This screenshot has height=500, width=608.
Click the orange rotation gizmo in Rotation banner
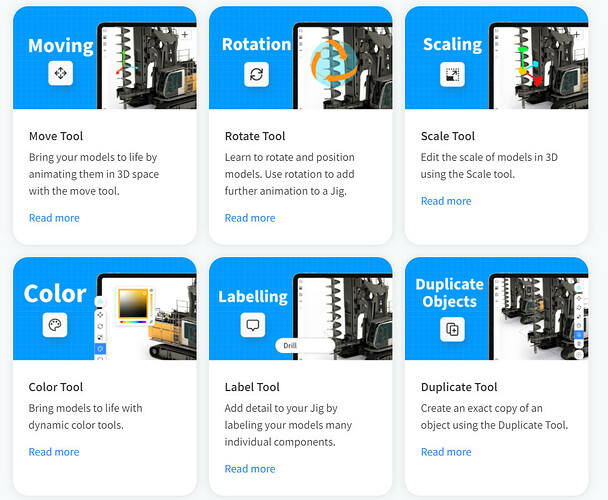click(334, 62)
